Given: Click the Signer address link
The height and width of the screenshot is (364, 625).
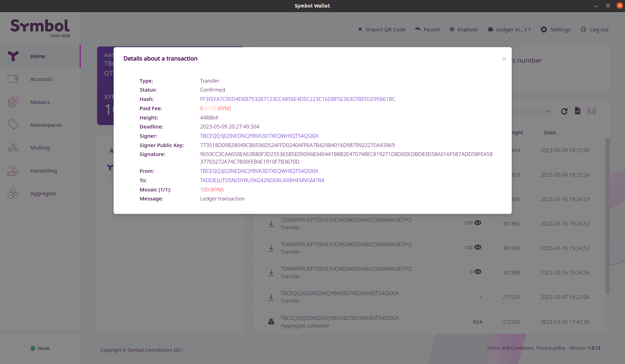Looking at the screenshot, I should pyautogui.click(x=259, y=136).
